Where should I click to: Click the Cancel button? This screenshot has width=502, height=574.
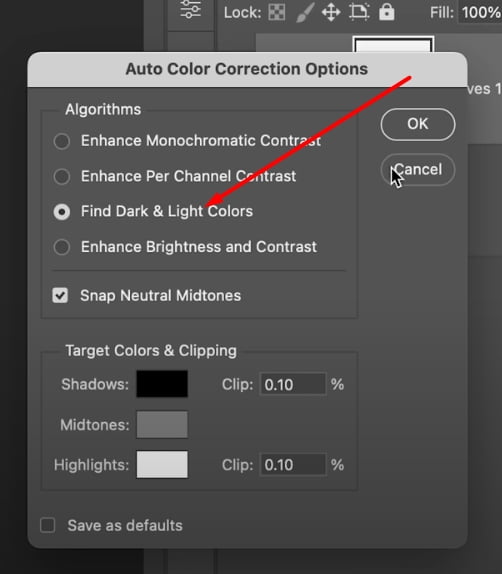pos(418,170)
